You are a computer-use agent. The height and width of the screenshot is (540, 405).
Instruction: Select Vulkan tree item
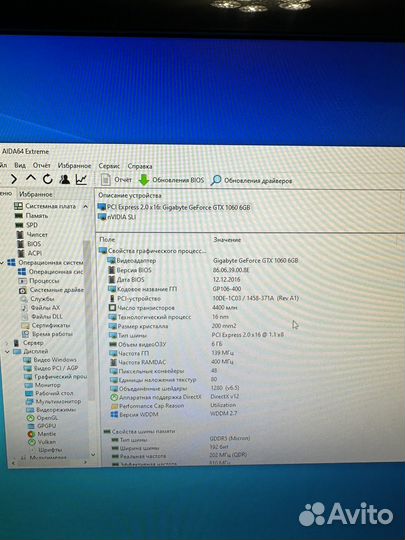42,442
